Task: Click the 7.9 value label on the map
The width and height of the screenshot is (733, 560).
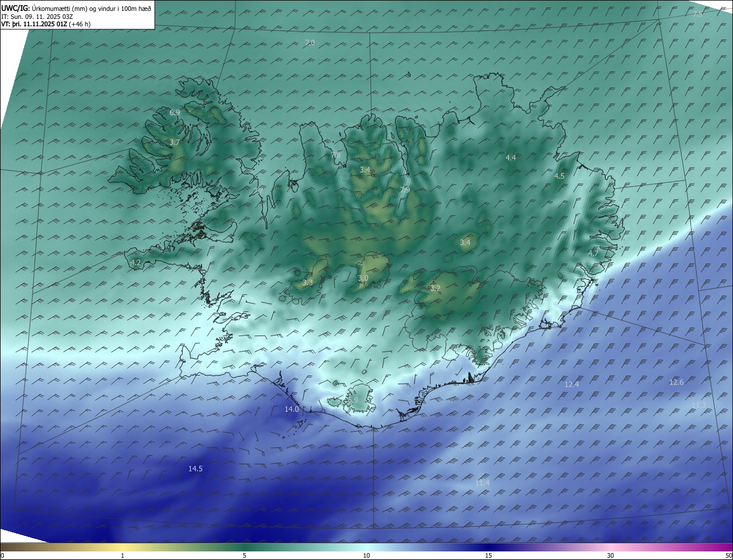Action: click(405, 190)
